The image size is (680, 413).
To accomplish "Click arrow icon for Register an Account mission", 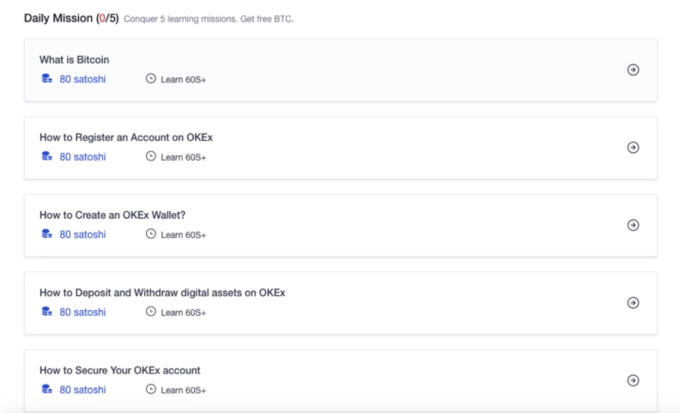I will pyautogui.click(x=633, y=147).
